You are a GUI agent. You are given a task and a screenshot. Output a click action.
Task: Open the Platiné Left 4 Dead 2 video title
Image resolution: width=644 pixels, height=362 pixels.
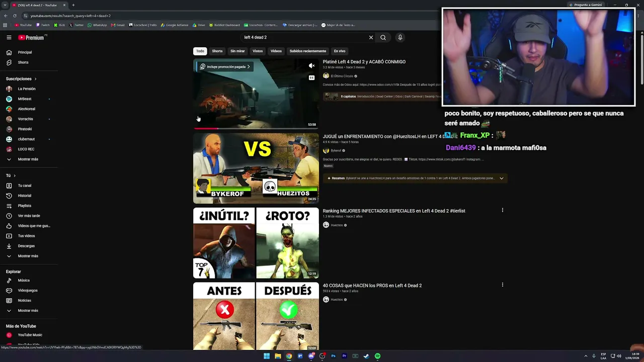pos(364,62)
